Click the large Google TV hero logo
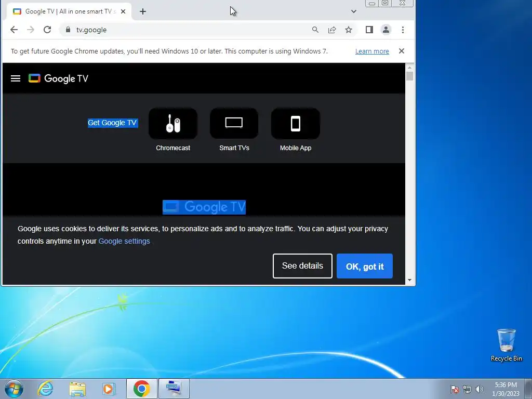Viewport: 532px width, 399px height. 204,207
